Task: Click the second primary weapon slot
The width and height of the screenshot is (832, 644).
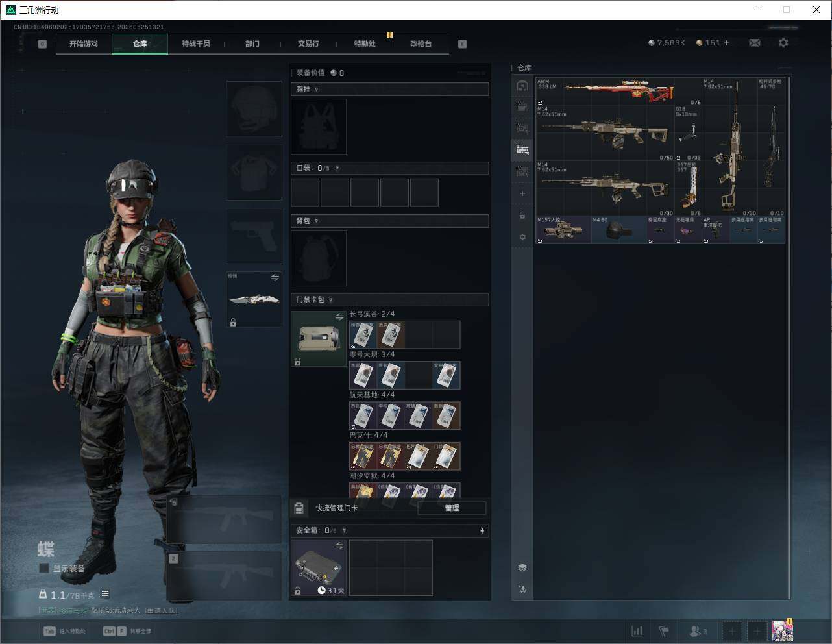Action: click(224, 576)
